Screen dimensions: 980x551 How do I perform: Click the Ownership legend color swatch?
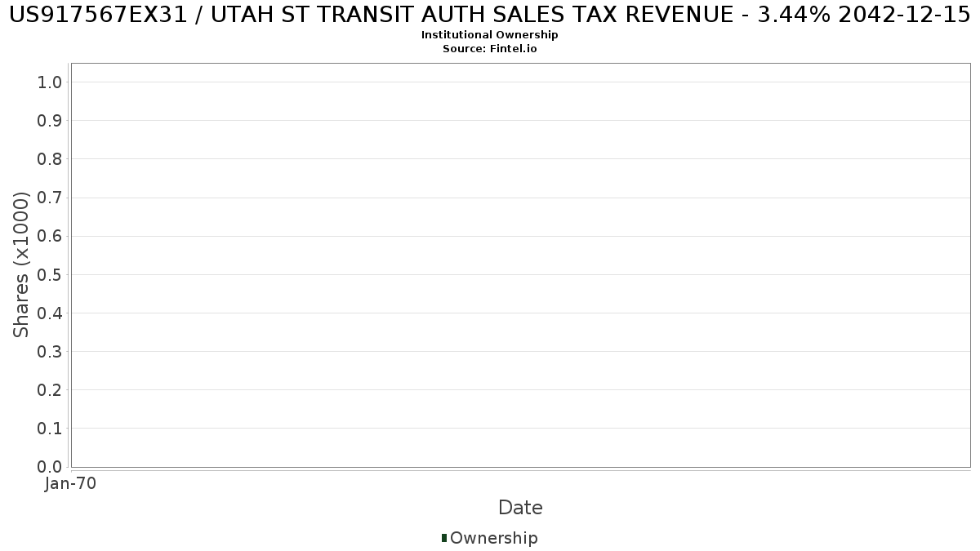[444, 538]
